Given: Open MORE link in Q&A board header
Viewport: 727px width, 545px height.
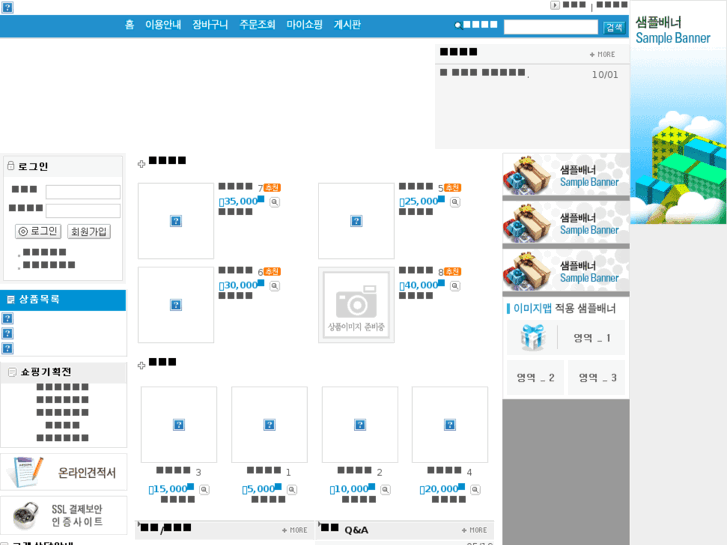Looking at the screenshot, I should click(x=474, y=530).
